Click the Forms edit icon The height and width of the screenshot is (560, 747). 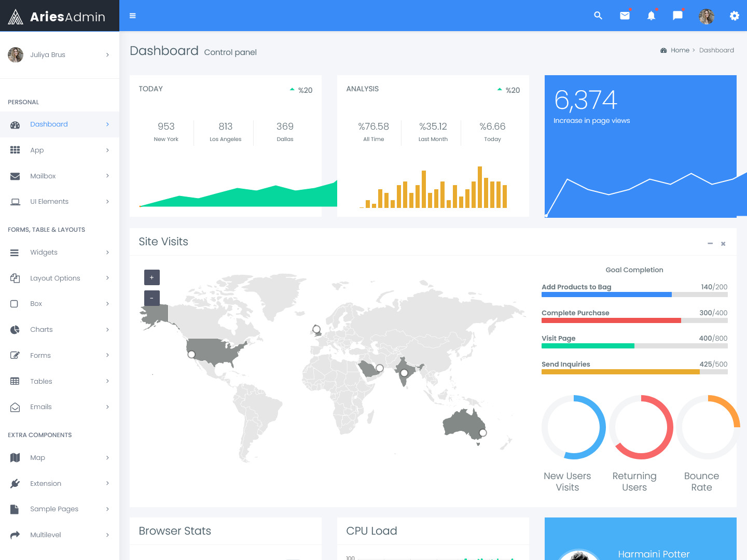[15, 355]
